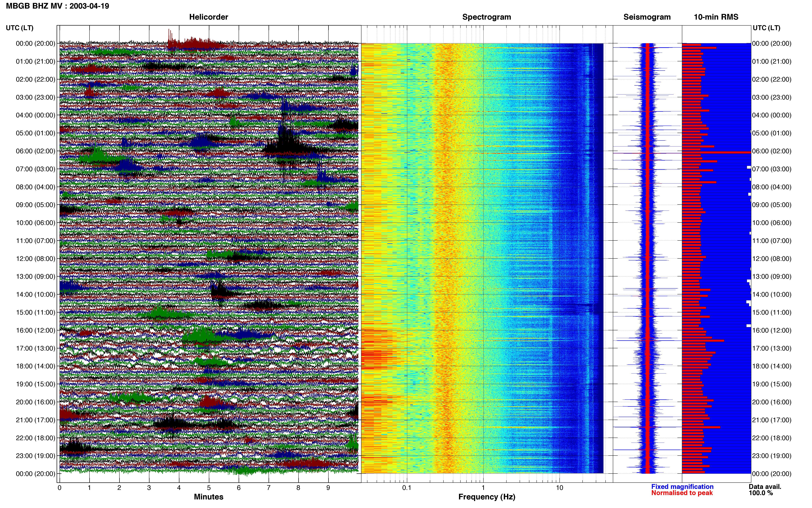Click the 'Fixed magnification' legend text
Viewport: 812px width, 508px height.
pos(682,486)
